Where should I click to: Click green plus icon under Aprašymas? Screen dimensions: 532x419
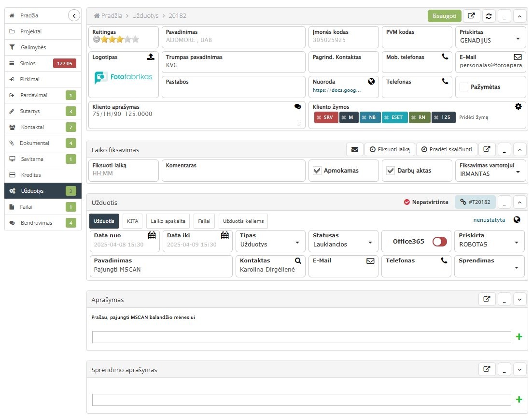519,337
